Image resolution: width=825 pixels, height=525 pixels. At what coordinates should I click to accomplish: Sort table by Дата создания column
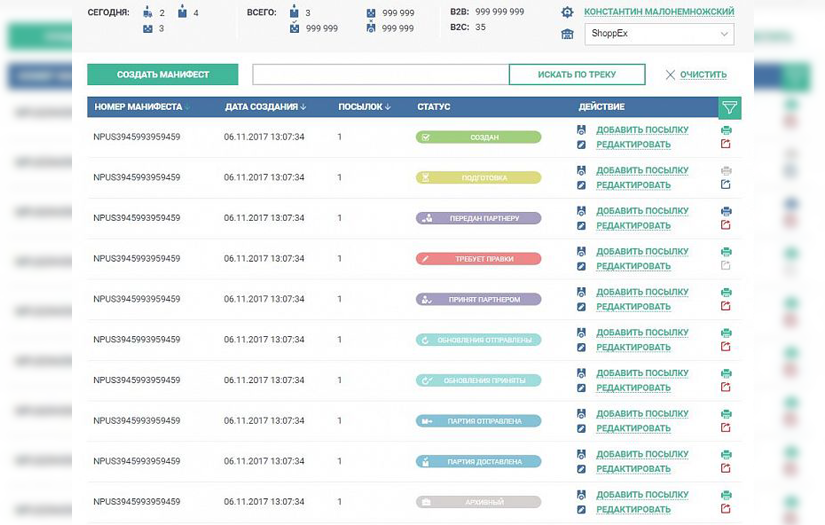click(265, 107)
